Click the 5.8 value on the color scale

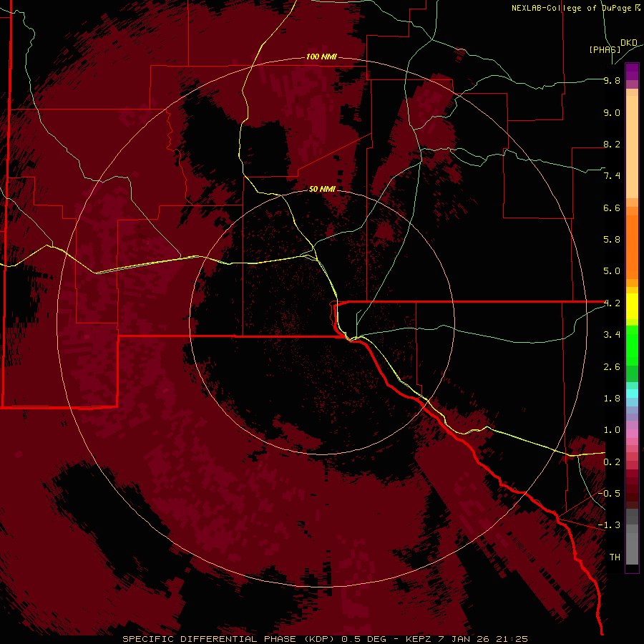pyautogui.click(x=612, y=240)
